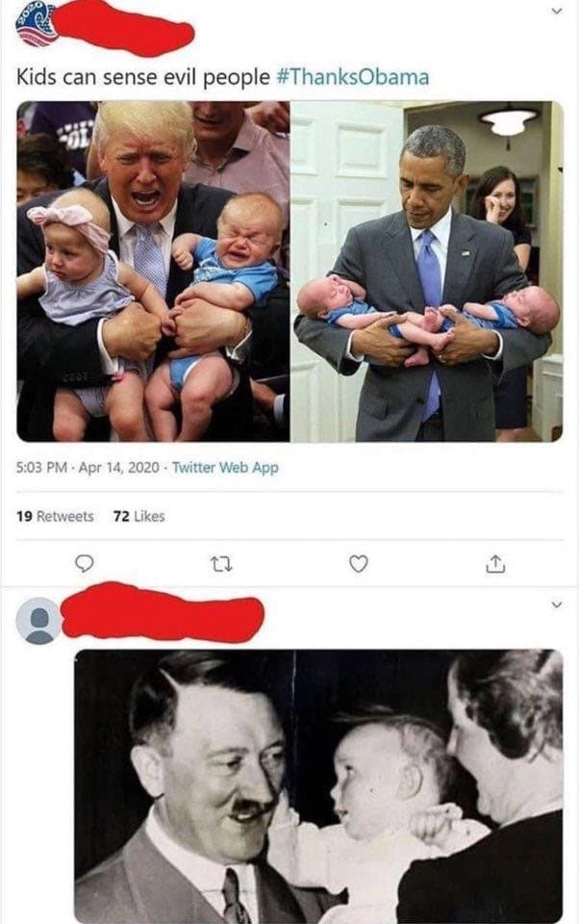Open the #ThanksObama hashtag
This screenshot has width=579, height=924.
[x=352, y=77]
